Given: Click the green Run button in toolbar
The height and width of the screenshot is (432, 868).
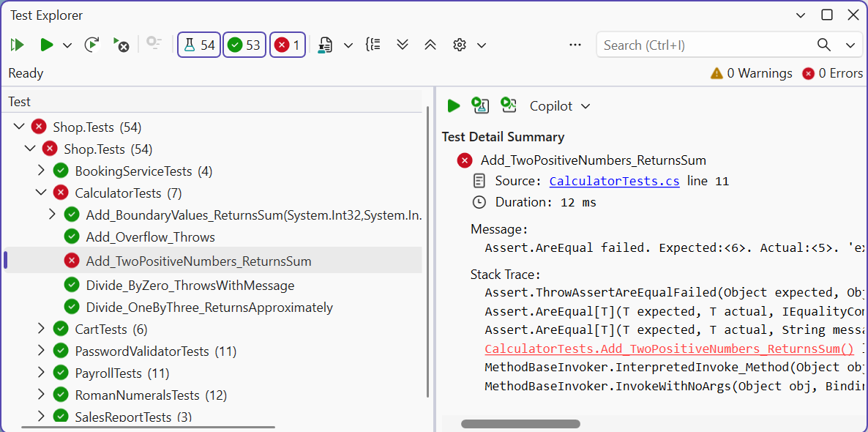Looking at the screenshot, I should coord(47,45).
